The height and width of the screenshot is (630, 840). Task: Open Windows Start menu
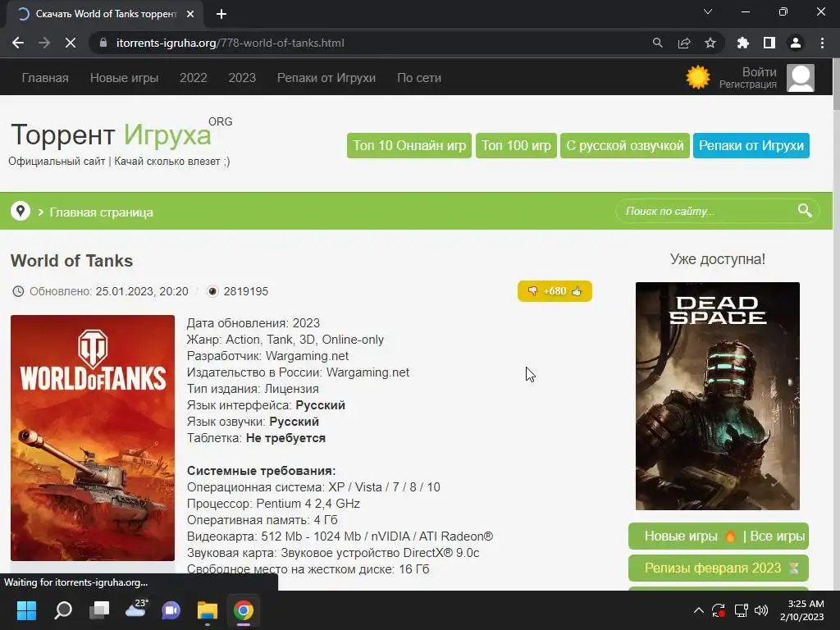point(26,610)
